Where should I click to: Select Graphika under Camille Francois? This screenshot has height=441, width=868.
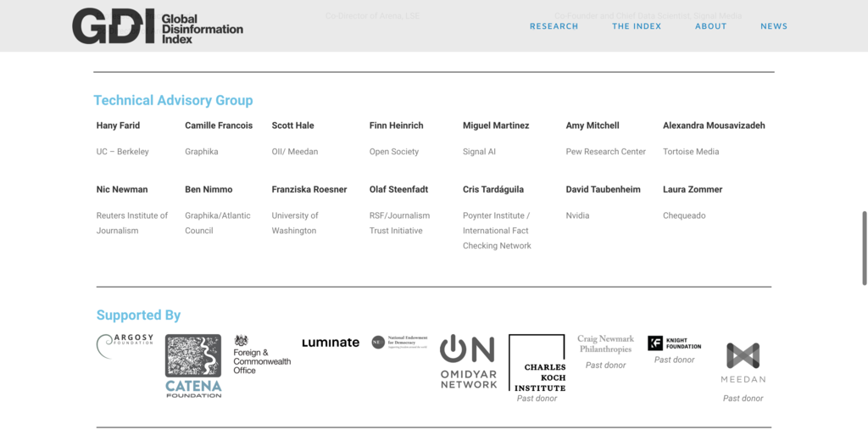click(x=202, y=151)
